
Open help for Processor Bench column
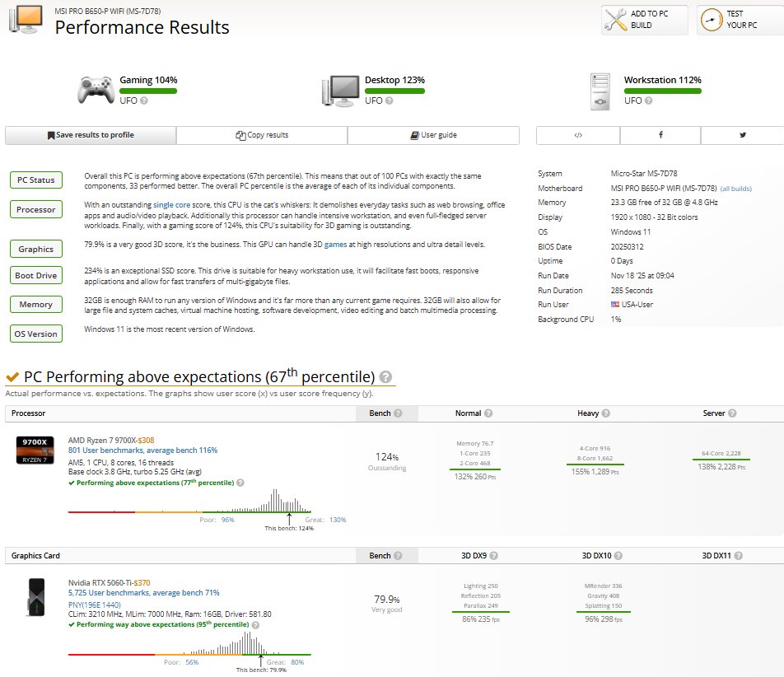(x=398, y=413)
